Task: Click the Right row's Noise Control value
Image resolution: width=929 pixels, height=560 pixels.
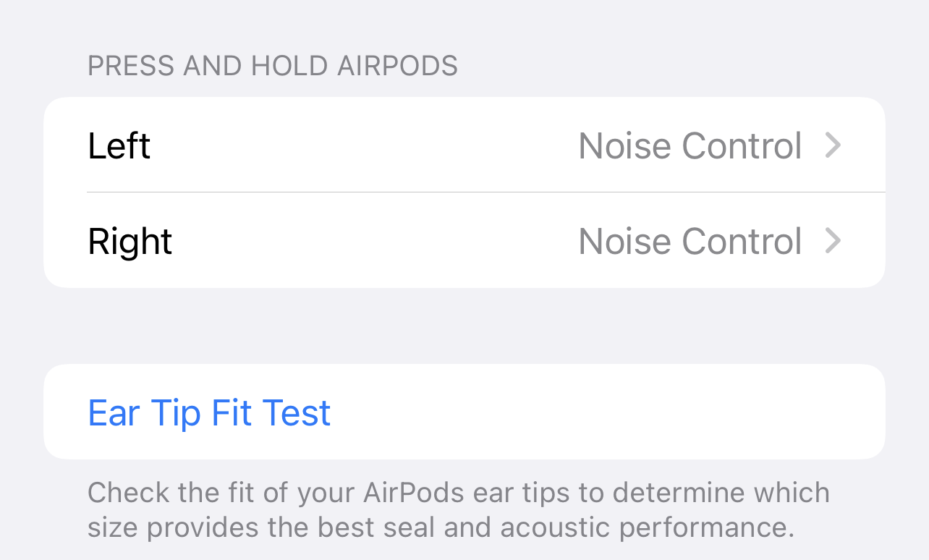Action: [x=690, y=241]
